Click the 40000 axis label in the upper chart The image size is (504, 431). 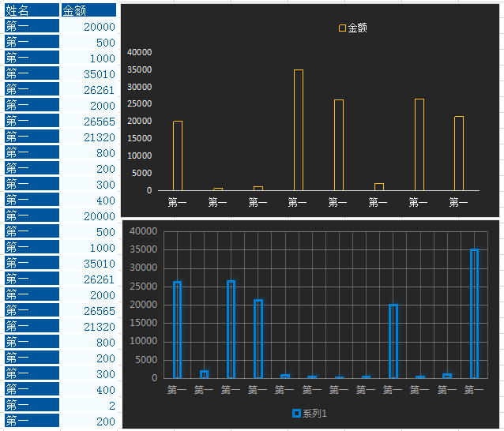[140, 52]
